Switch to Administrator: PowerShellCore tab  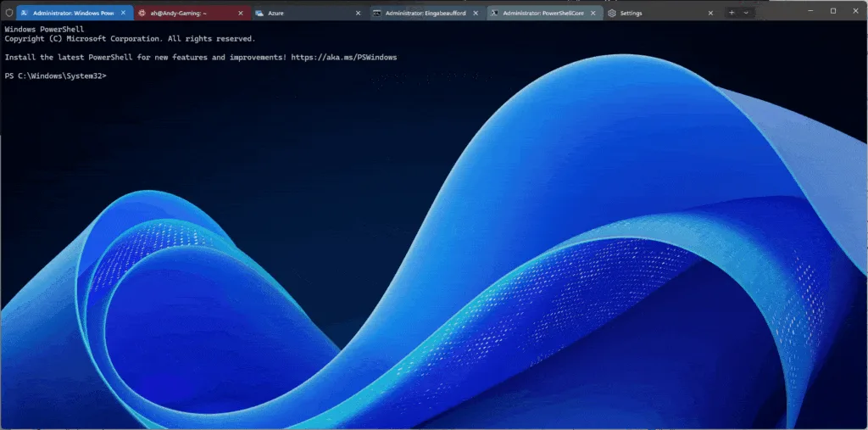tap(545, 13)
